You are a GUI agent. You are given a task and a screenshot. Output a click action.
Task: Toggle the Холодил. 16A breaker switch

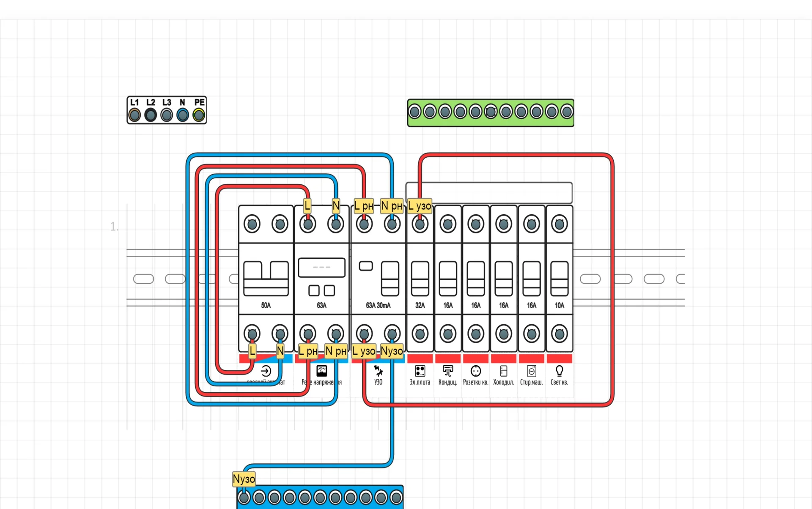click(504, 279)
